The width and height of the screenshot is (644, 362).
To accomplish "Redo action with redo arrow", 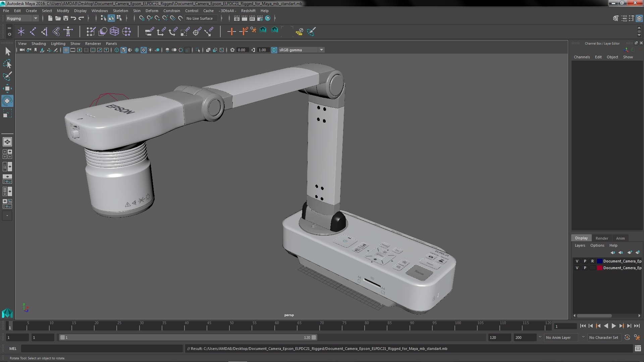I will [x=81, y=18].
